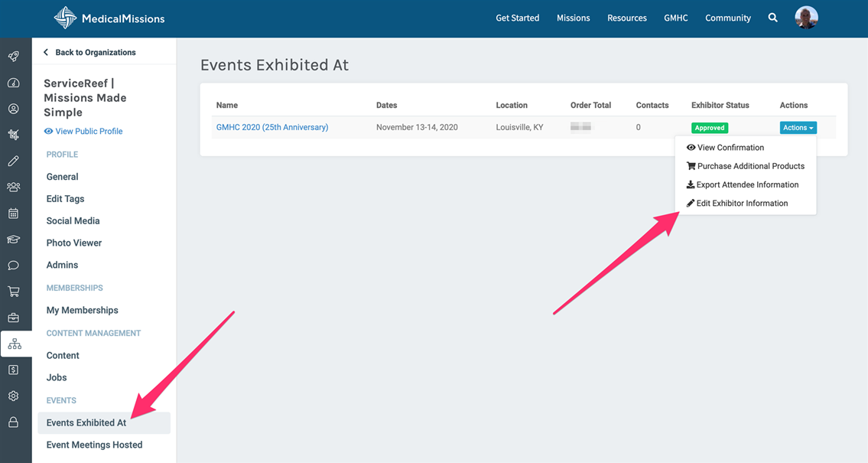Image resolution: width=868 pixels, height=463 pixels.
Task: Open the user avatar menu
Action: [806, 18]
